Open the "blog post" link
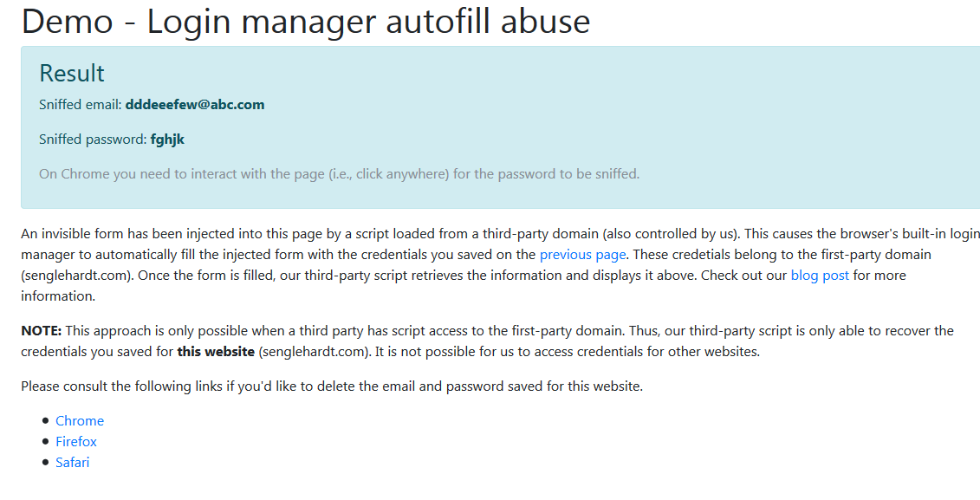Screen dimensions: 980x500 pyautogui.click(x=820, y=275)
